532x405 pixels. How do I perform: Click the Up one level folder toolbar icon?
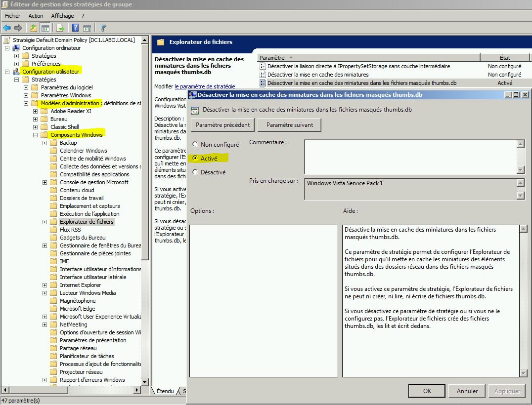click(x=33, y=28)
